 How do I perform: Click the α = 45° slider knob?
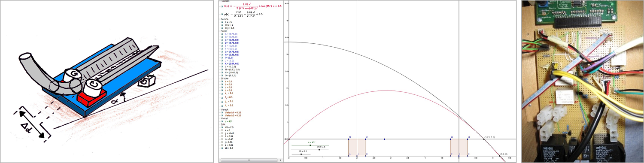tap(310, 145)
